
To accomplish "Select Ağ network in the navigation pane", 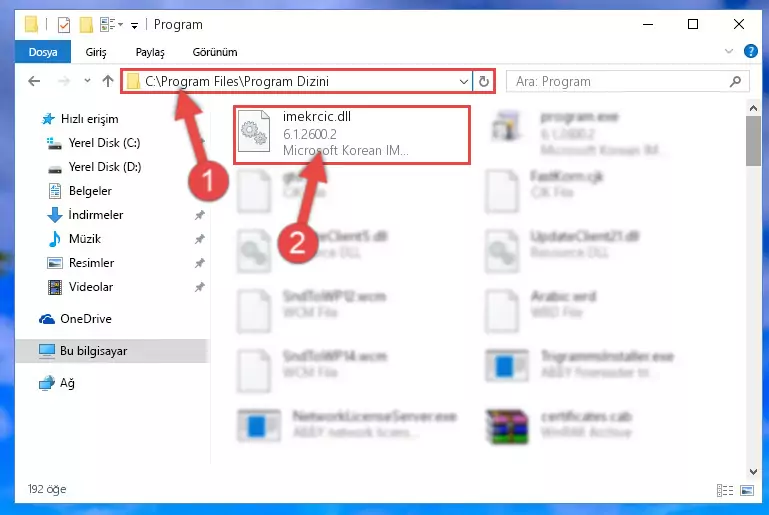I will pos(56,383).
